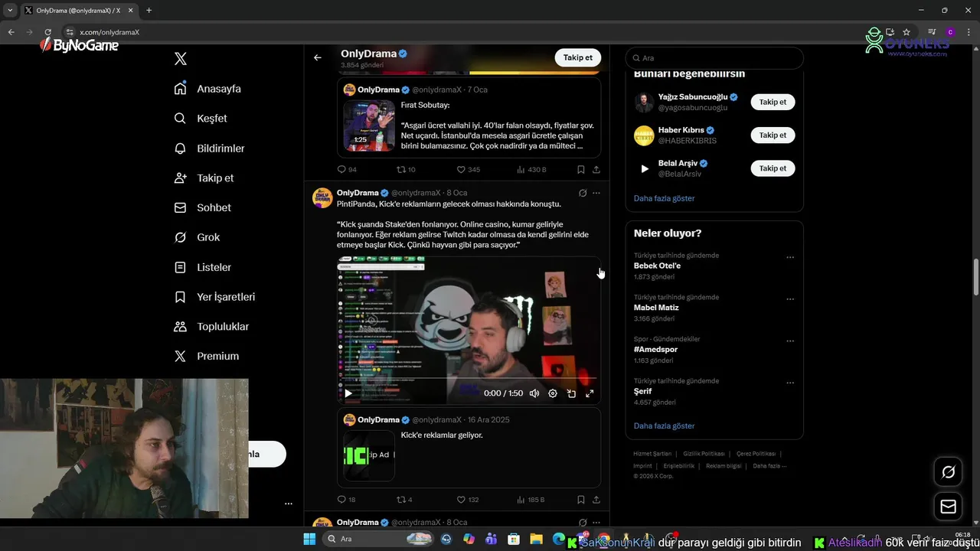Screen dimensions: 980x551
Task: Open Topluluklar in sidebar
Action: (x=211, y=327)
